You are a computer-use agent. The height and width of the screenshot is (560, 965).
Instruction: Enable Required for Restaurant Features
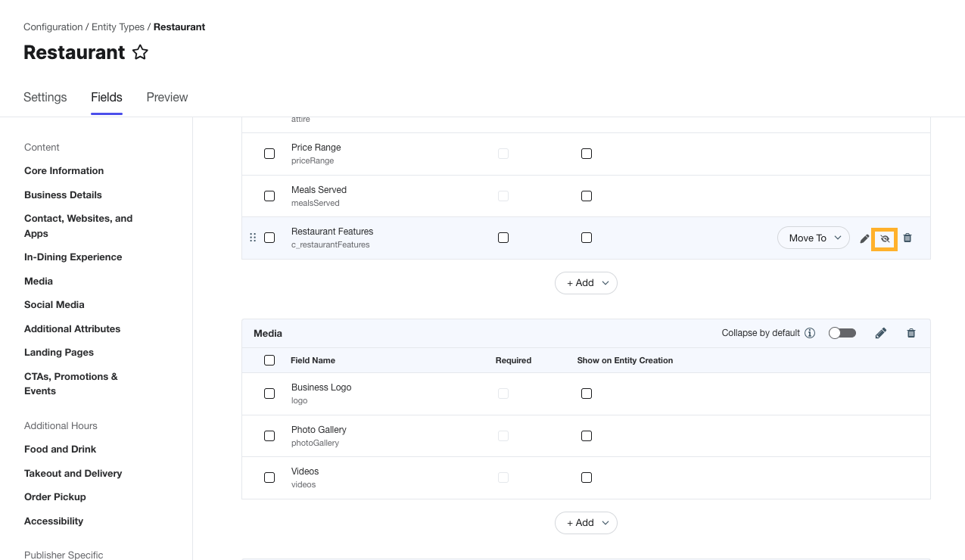pyautogui.click(x=503, y=238)
